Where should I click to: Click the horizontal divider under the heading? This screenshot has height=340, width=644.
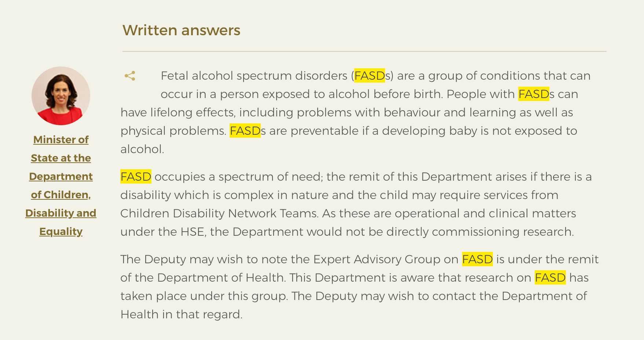click(364, 51)
